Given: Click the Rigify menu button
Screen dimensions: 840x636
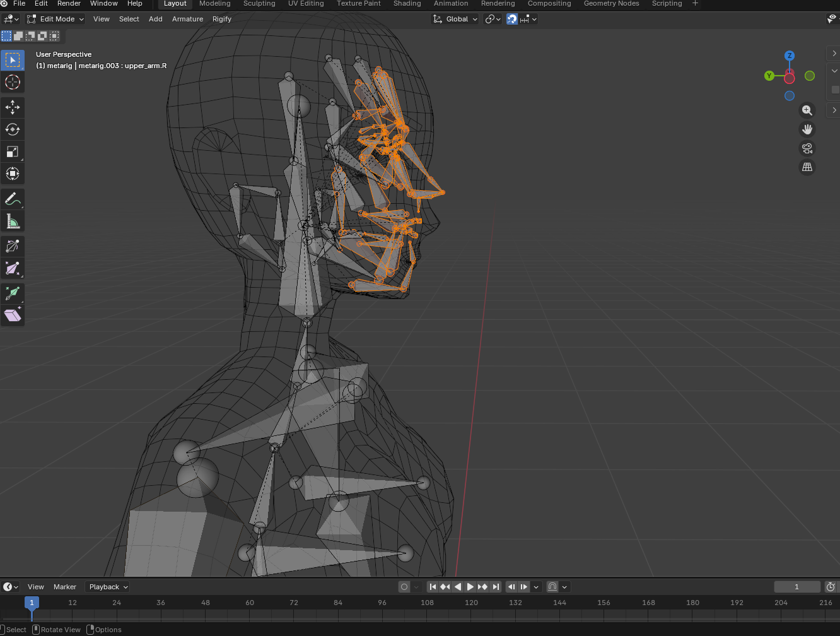Looking at the screenshot, I should coord(222,19).
